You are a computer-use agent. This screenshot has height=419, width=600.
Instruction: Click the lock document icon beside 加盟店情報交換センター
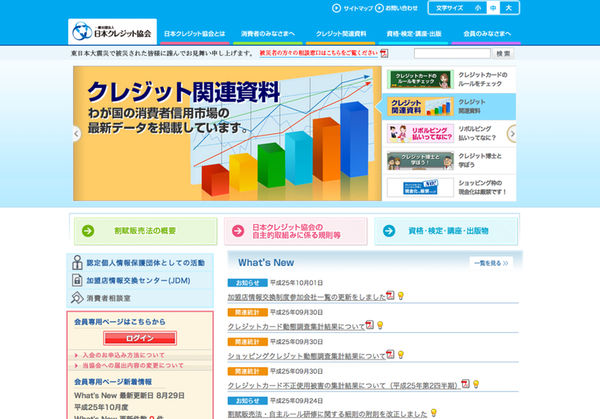click(x=77, y=280)
